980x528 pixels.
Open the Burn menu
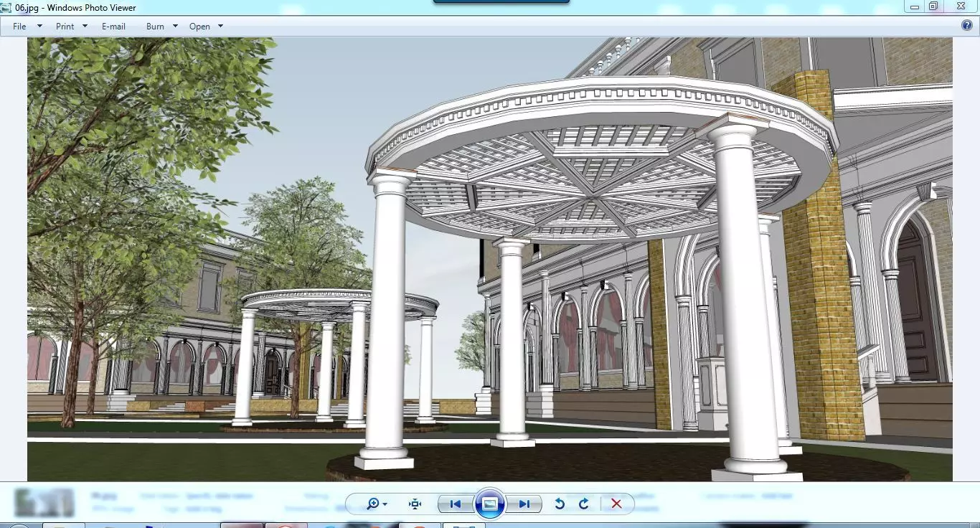pyautogui.click(x=155, y=27)
